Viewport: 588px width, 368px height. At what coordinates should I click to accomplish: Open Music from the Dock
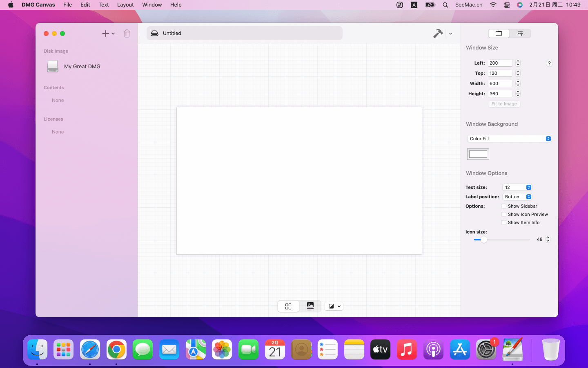(407, 350)
